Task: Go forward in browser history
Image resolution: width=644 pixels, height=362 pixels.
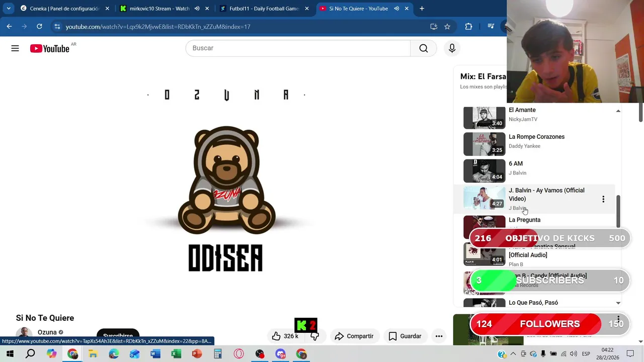Action: (24, 27)
